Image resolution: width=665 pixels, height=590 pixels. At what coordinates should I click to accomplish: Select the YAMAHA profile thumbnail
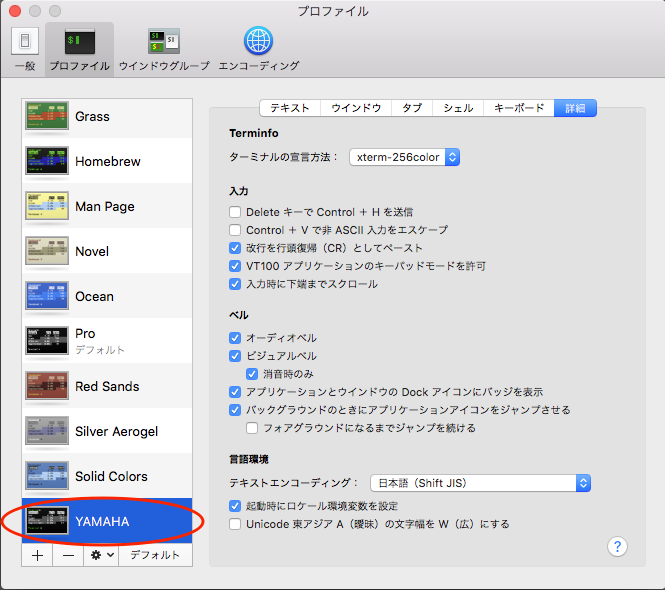pyautogui.click(x=47, y=520)
